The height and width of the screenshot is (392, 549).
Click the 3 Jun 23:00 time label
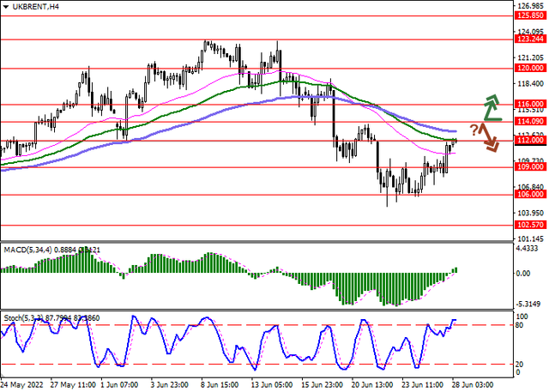[x=170, y=385]
